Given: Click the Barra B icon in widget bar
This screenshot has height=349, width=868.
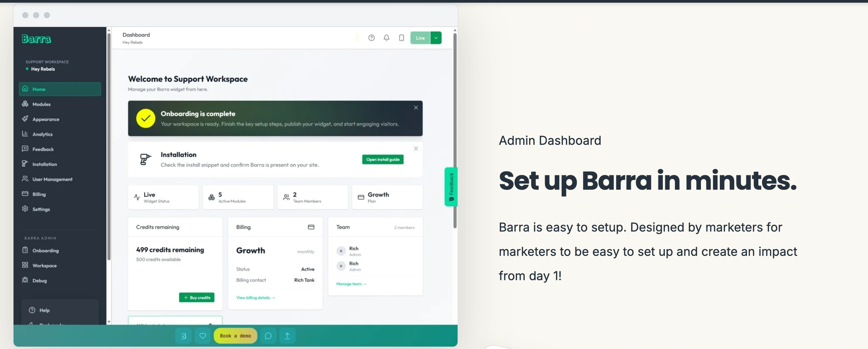Looking at the screenshot, I should (184, 336).
